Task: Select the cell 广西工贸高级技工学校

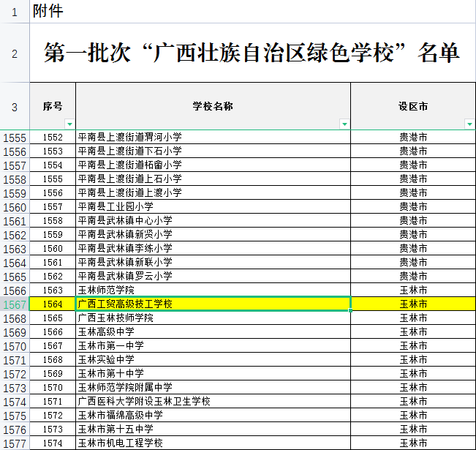Action: click(213, 304)
